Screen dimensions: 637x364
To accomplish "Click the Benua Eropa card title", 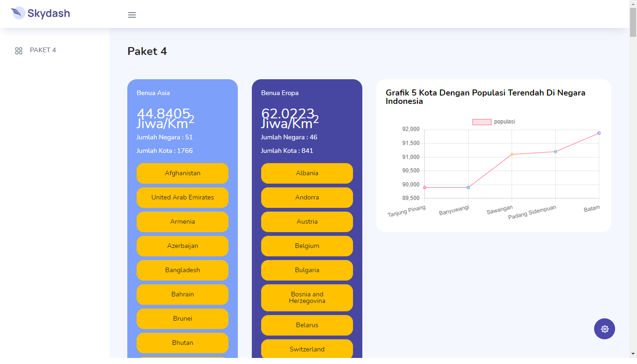I will pyautogui.click(x=280, y=93).
